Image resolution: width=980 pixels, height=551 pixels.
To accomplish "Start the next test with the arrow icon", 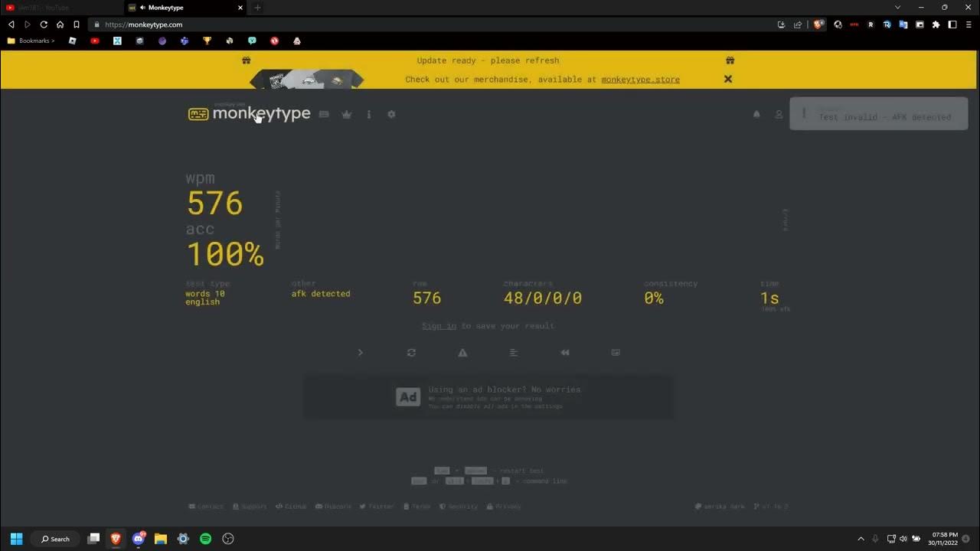I will (x=360, y=353).
